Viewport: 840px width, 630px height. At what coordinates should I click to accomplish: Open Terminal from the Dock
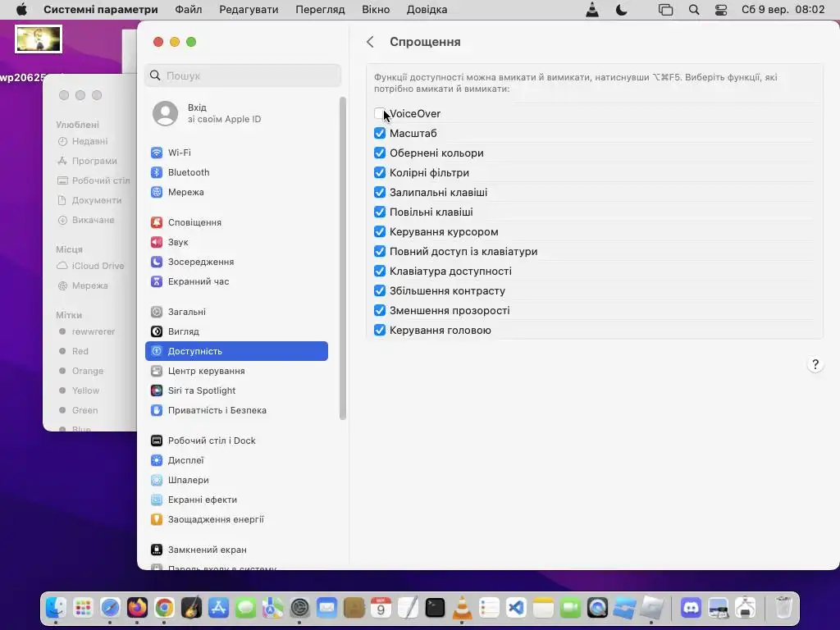[435, 608]
